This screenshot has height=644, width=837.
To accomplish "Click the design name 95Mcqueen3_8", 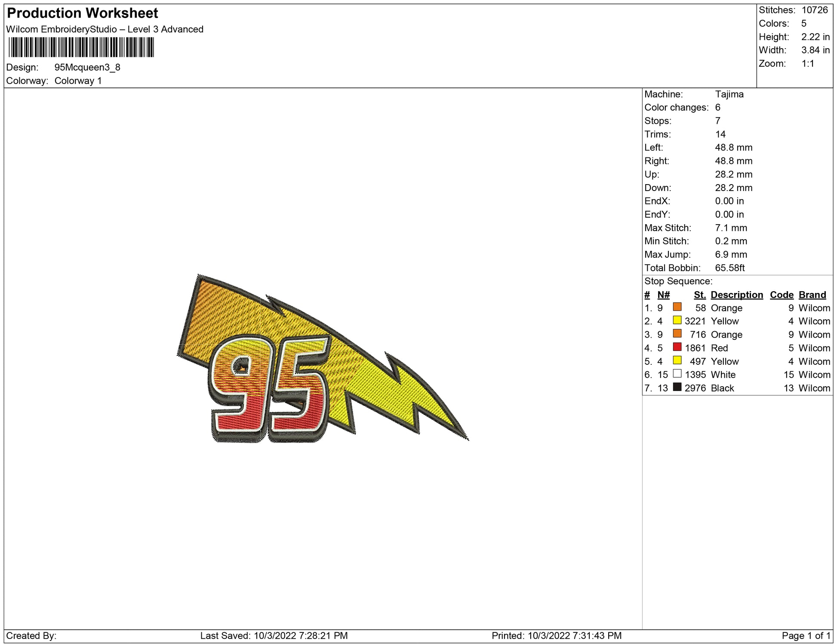I will [x=87, y=68].
